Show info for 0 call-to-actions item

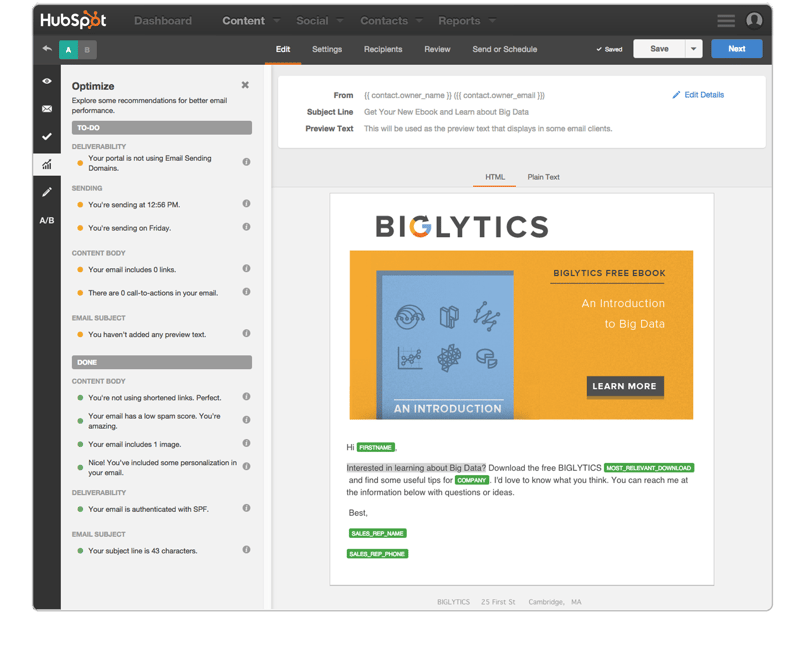click(246, 292)
